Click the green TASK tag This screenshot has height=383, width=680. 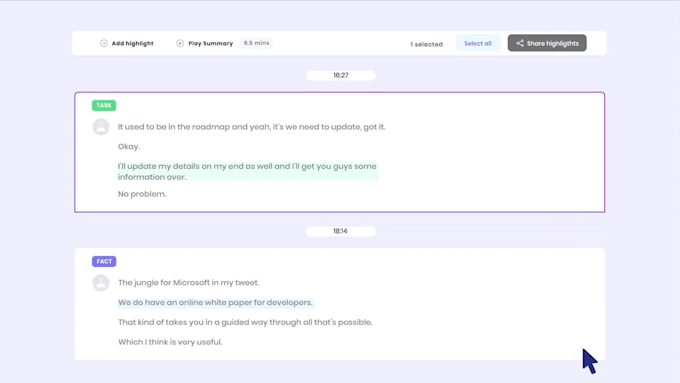[x=104, y=105]
